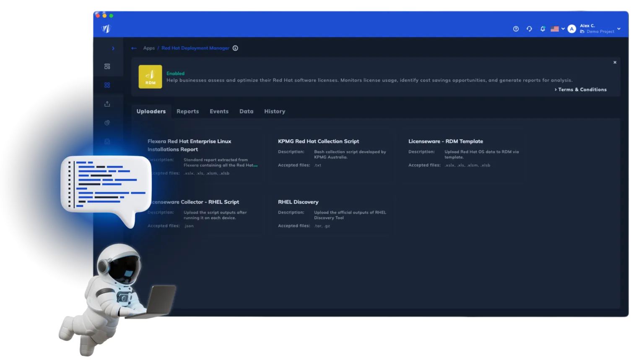The width and height of the screenshot is (644, 361).
Task: Select the pie chart analytics sidebar icon
Action: coord(107,123)
